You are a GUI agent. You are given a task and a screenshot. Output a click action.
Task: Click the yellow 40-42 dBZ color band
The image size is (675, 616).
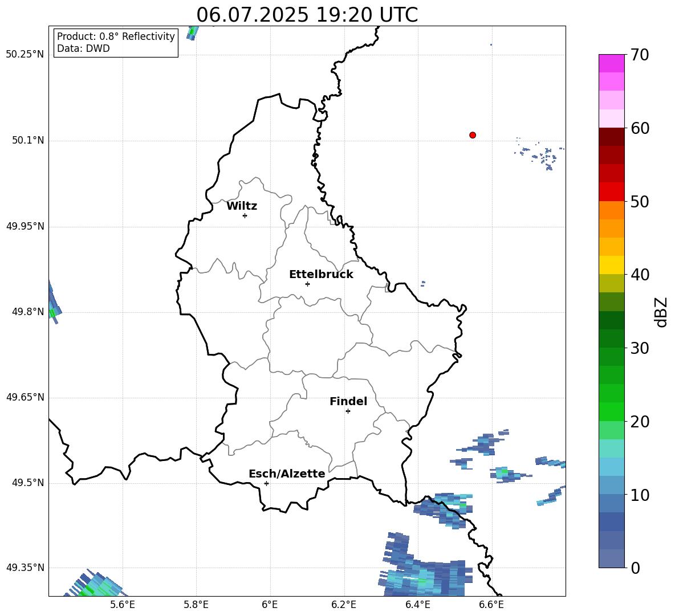coord(611,265)
